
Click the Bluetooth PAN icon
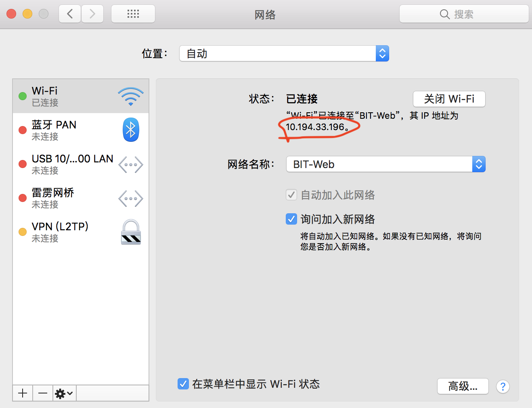[130, 130]
